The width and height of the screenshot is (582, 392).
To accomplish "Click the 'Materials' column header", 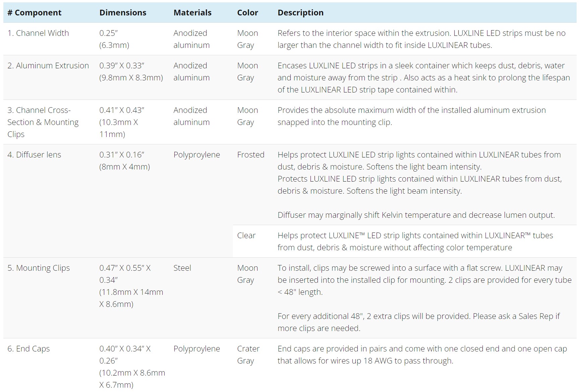I will [192, 13].
